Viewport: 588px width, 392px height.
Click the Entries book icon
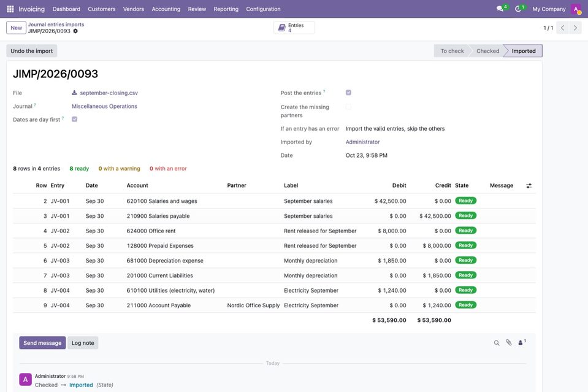coord(281,28)
